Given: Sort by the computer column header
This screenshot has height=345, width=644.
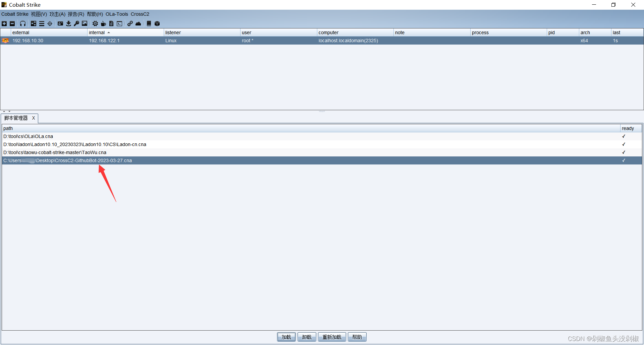Looking at the screenshot, I should pyautogui.click(x=355, y=32).
